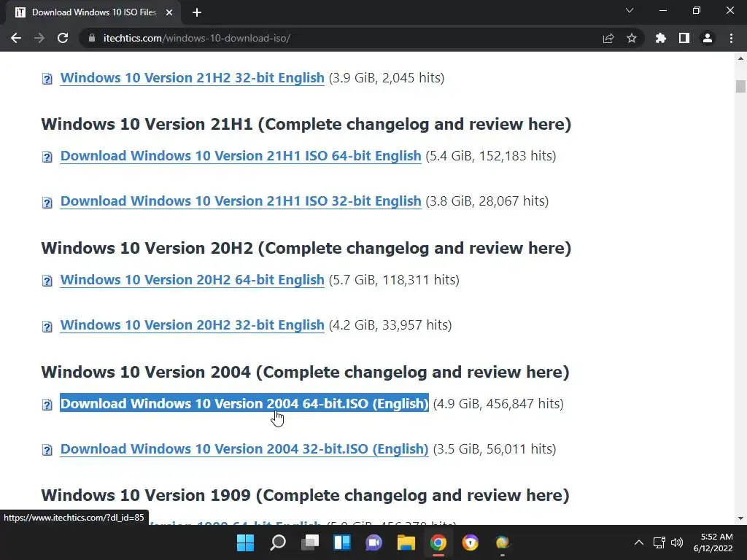Click the "(4.9 GiB, 456,847 hits)" text
This screenshot has height=560, width=747.
click(x=498, y=403)
